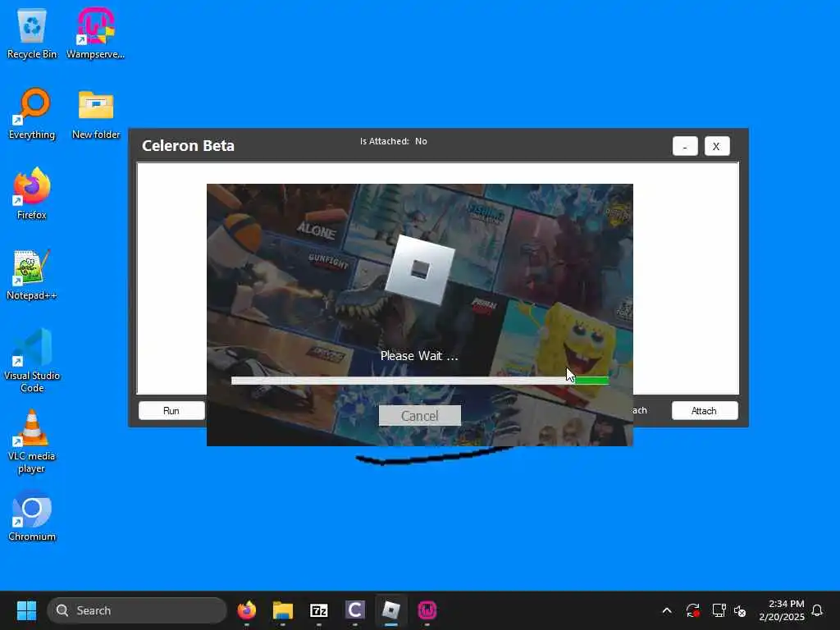This screenshot has height=630, width=840.
Task: Show hidden system tray icons
Action: pos(667,610)
